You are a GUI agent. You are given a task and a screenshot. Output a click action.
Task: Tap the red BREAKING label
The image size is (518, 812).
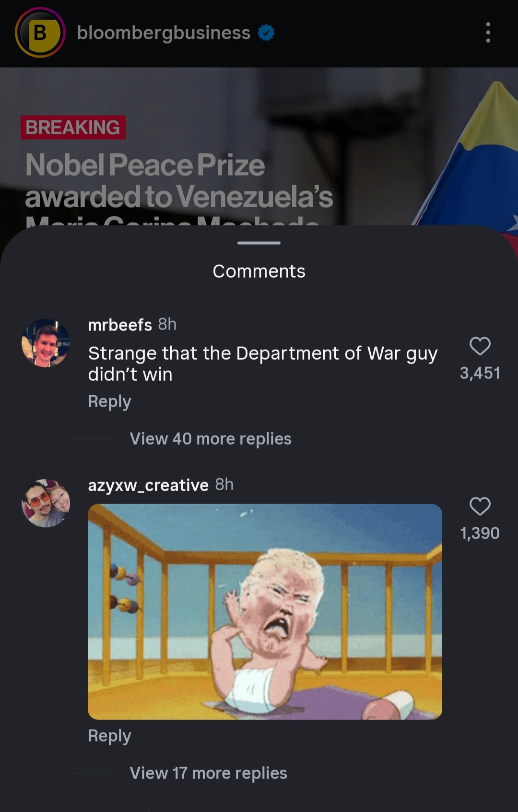(73, 127)
